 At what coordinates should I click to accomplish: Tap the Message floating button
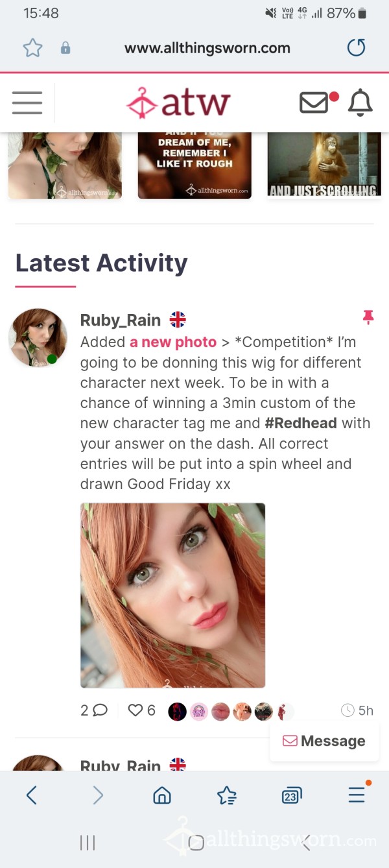point(324,741)
